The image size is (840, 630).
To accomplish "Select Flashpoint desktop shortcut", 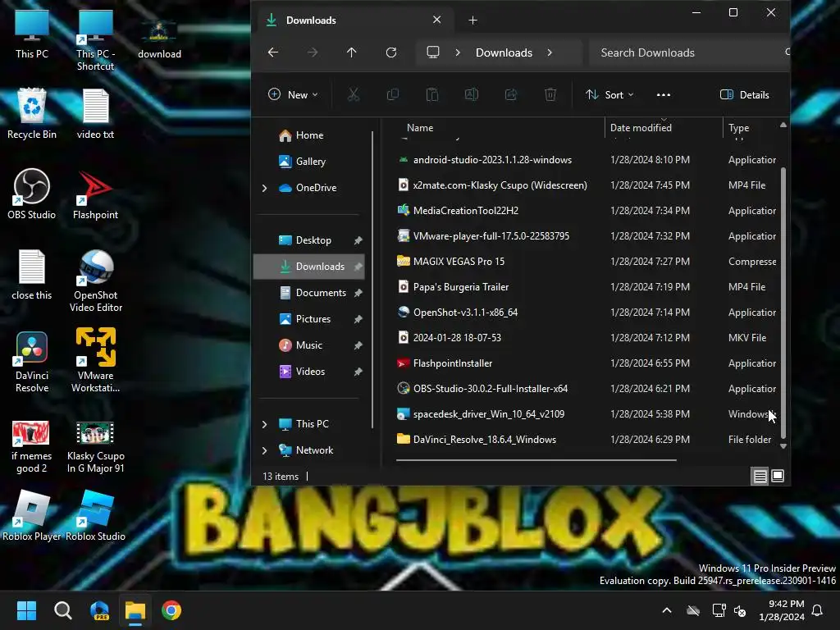I will point(95,195).
